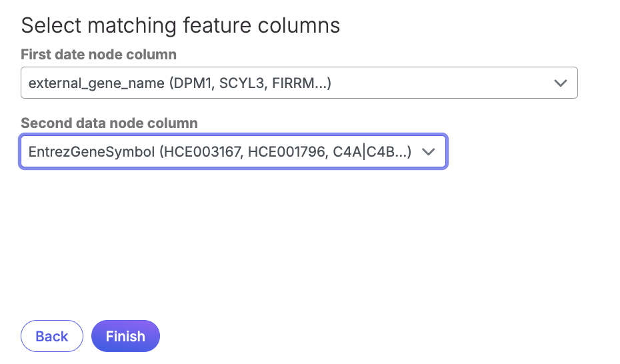Open the First date node column dropdown
This screenshot has height=364, width=620.
point(299,83)
